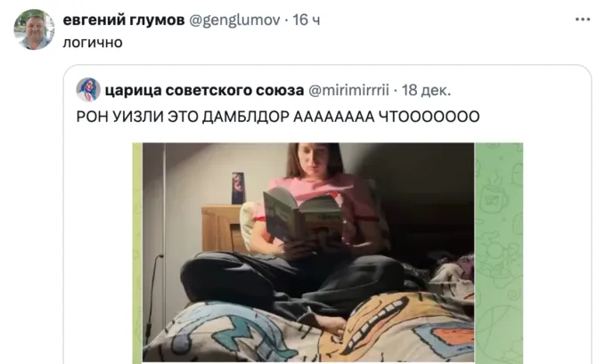606x364 pixels.
Task: Click the small poster on the wall
Action: tap(238, 188)
